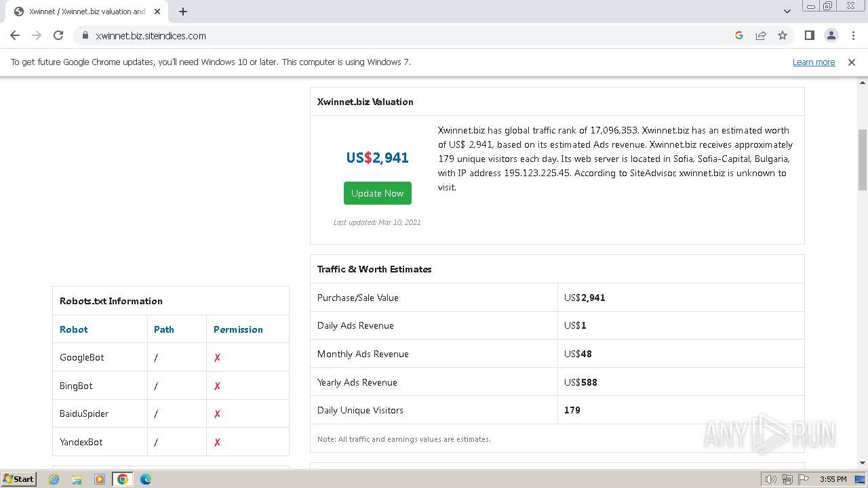Open the Learn more link
This screenshot has height=488, width=868.
coord(814,62)
